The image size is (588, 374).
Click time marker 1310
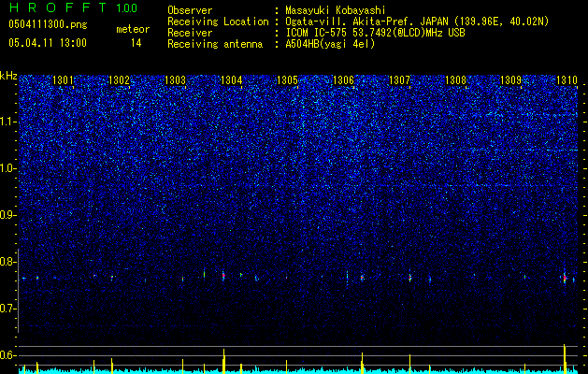tap(567, 80)
